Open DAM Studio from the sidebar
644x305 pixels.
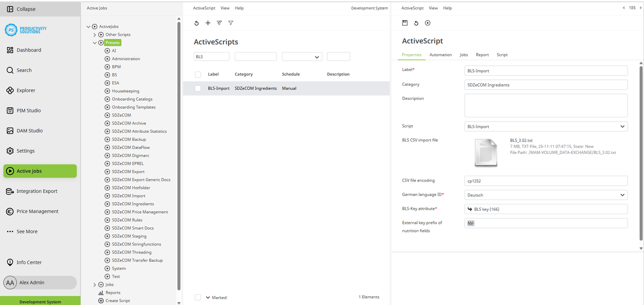[x=29, y=131]
